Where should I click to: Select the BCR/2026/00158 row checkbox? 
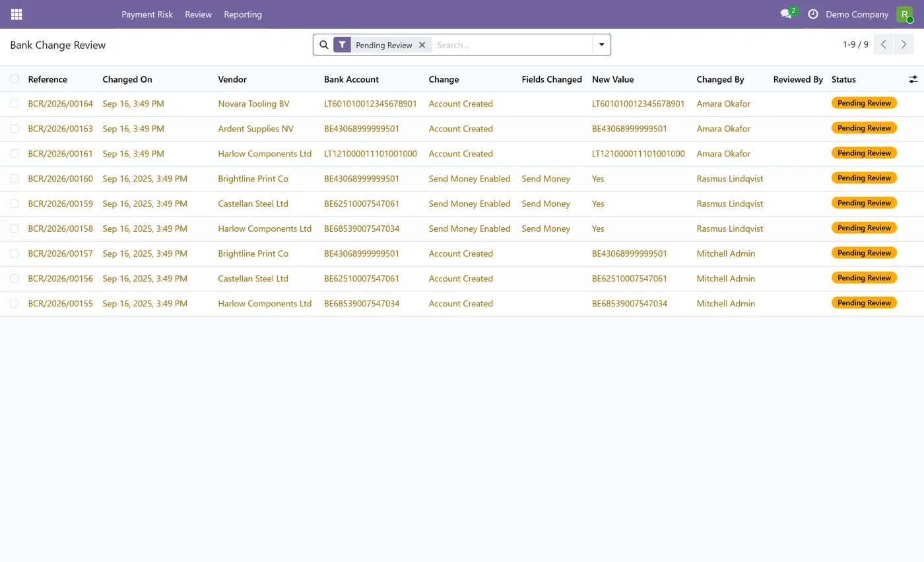[15, 228]
